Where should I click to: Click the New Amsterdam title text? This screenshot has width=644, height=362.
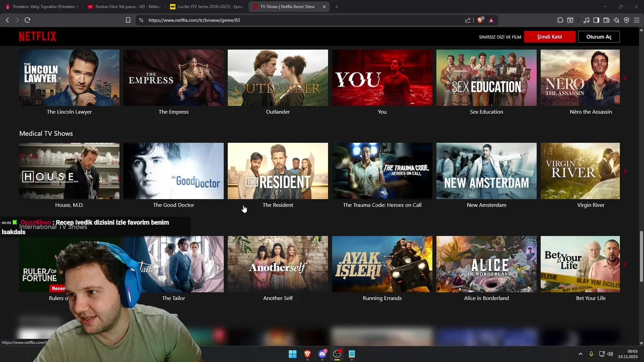[487, 205]
